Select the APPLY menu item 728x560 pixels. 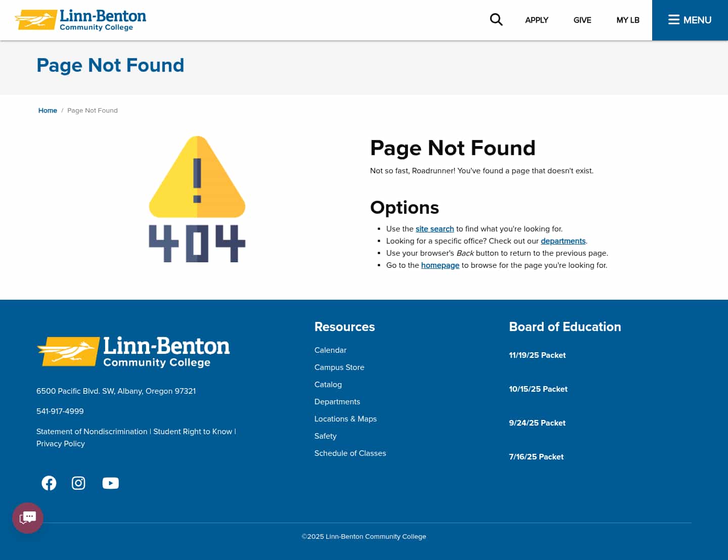pos(536,20)
